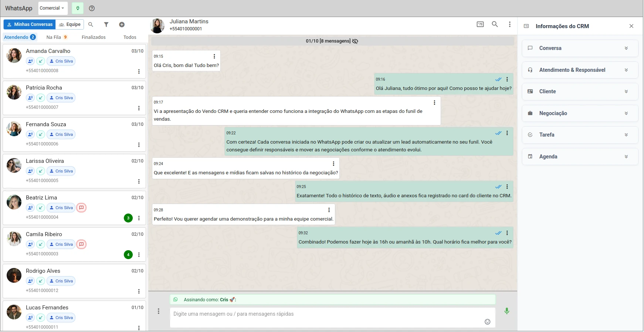Expand the Atendimento & Responsável section
Image resolution: width=644 pixels, height=332 pixels.
(x=580, y=70)
